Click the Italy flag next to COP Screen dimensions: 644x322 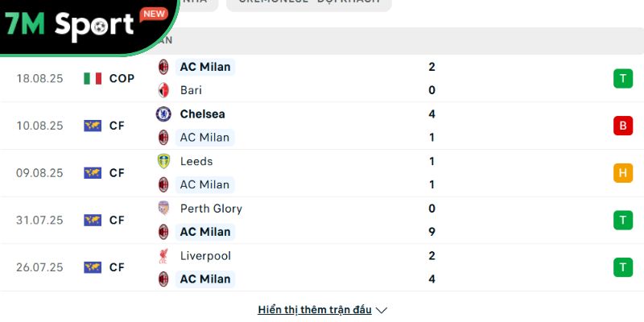93,78
